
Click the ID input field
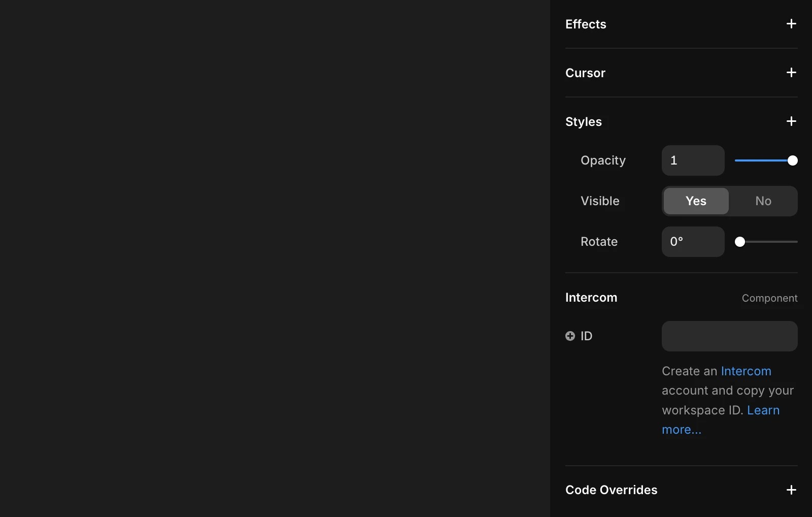(x=729, y=336)
